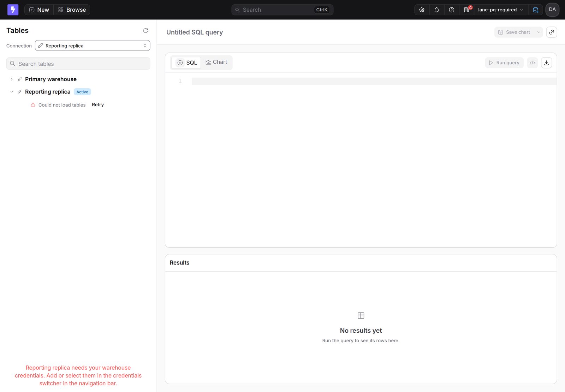
Task: Click the lightning bolt app logo
Action: click(x=13, y=10)
